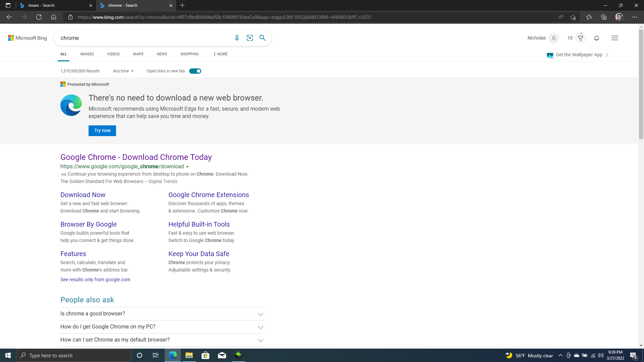Click the voice search microphone icon

pyautogui.click(x=237, y=38)
